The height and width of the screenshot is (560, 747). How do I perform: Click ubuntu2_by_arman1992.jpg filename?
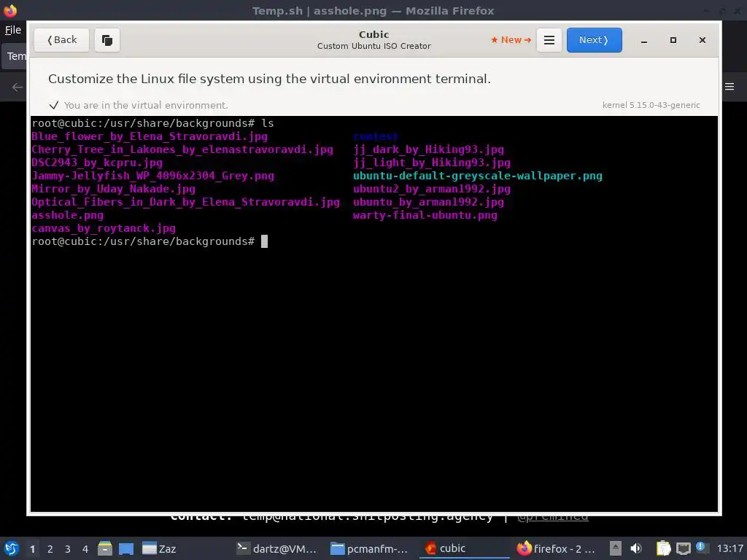(x=432, y=189)
